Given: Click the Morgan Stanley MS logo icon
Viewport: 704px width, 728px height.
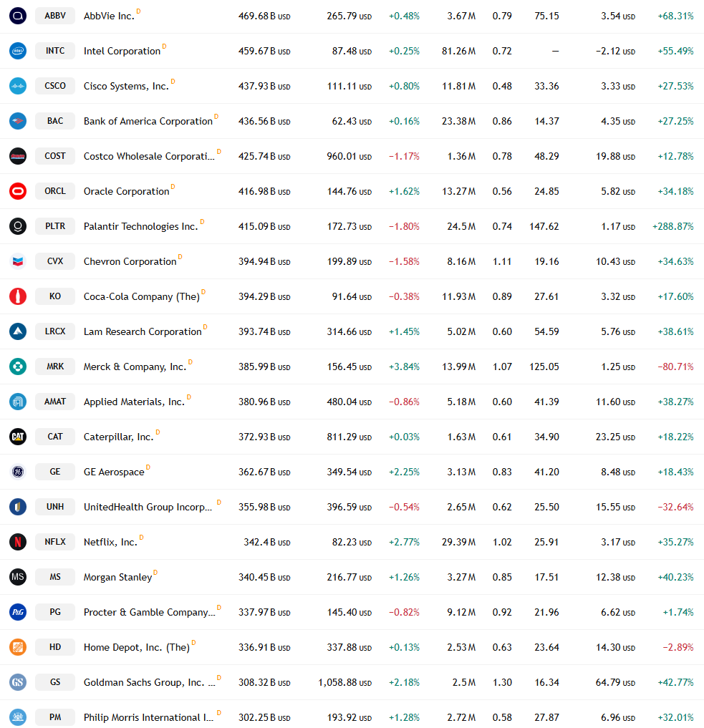Looking at the screenshot, I should pyautogui.click(x=18, y=577).
